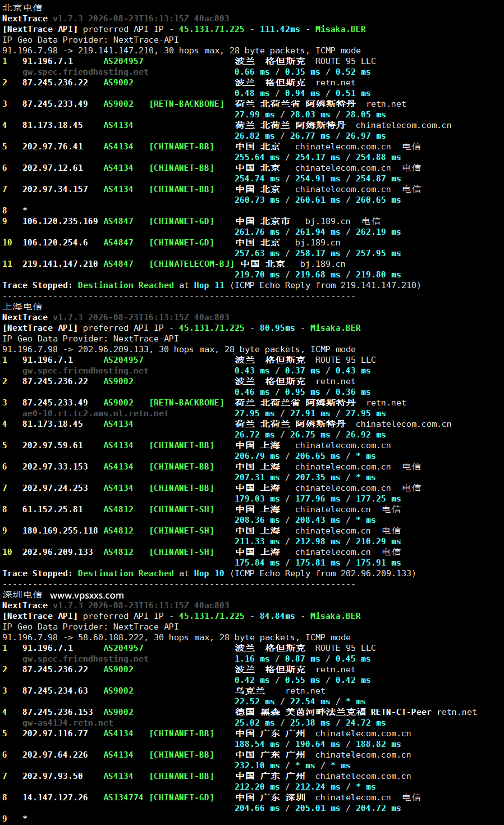The height and width of the screenshot is (825, 504).
Task: Click the latency reading 211.33 ms
Action: (257, 541)
